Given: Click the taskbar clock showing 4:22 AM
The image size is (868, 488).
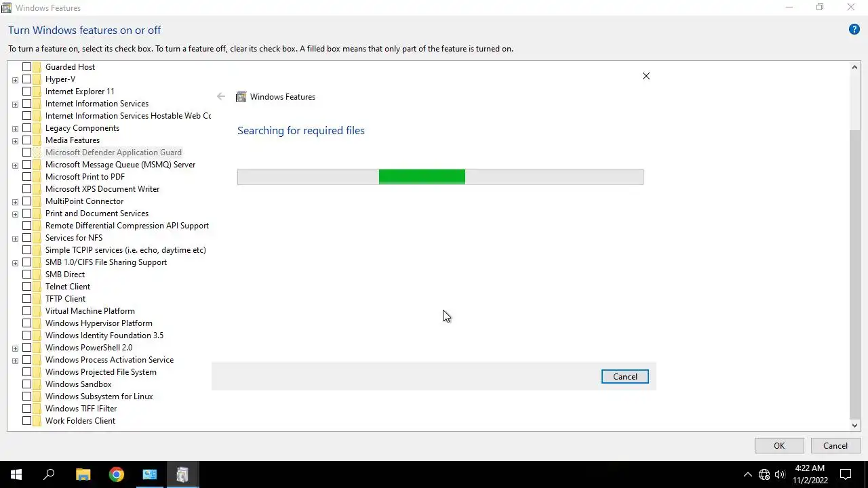Looking at the screenshot, I should pos(810,474).
